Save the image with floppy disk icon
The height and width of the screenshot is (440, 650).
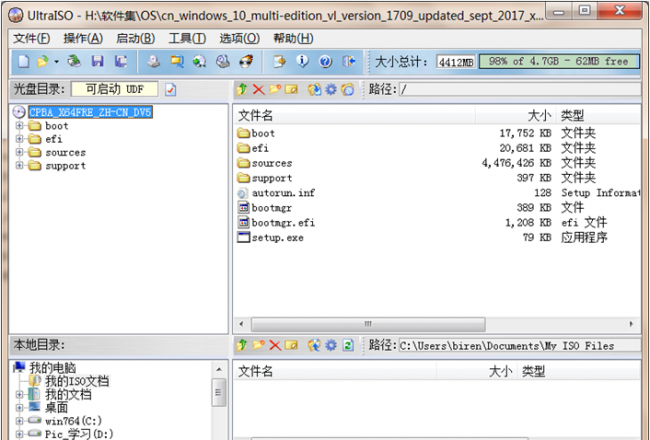tap(98, 61)
